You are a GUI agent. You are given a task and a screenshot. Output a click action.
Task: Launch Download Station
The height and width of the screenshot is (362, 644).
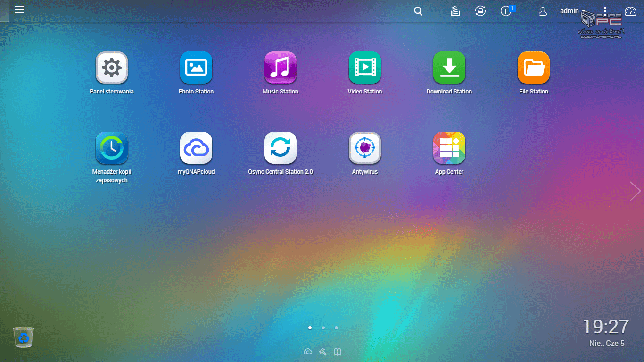[449, 67]
